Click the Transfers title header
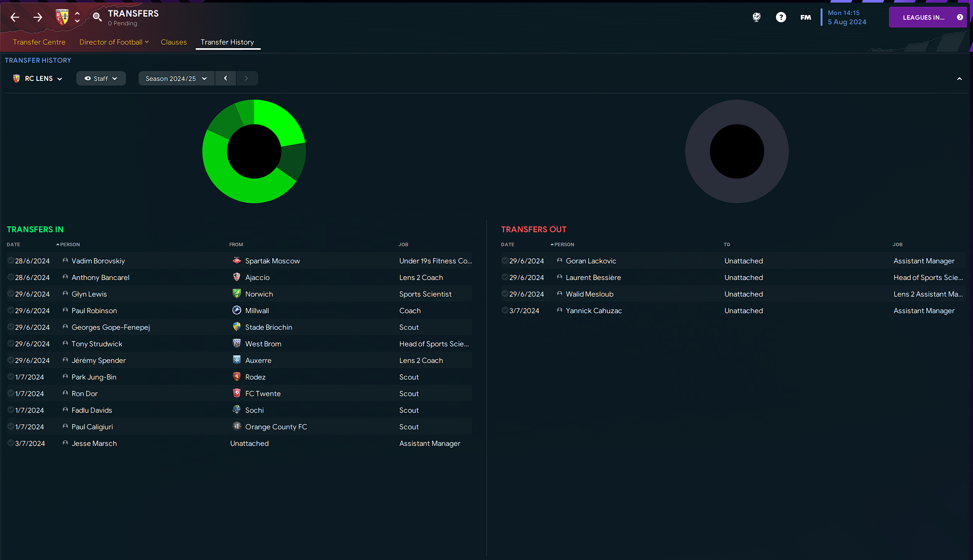Viewport: 973px width, 560px height. click(133, 13)
